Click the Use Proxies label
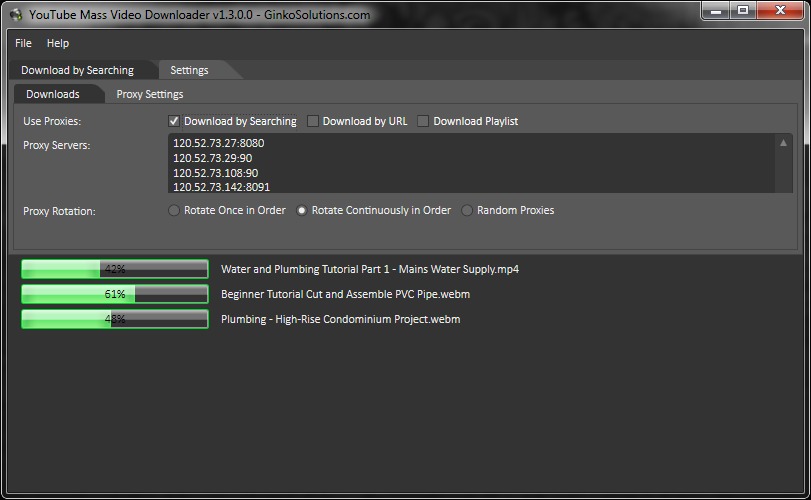The image size is (811, 500). [52, 121]
